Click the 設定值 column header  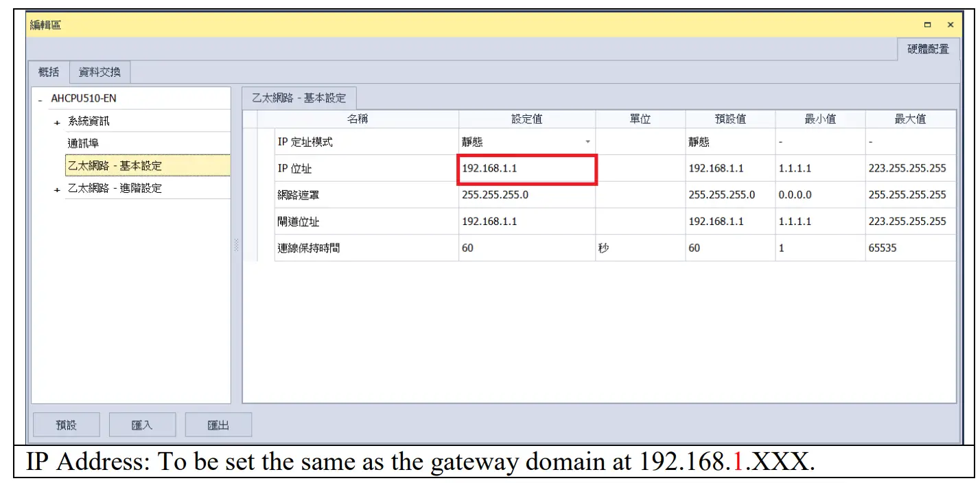coord(527,119)
